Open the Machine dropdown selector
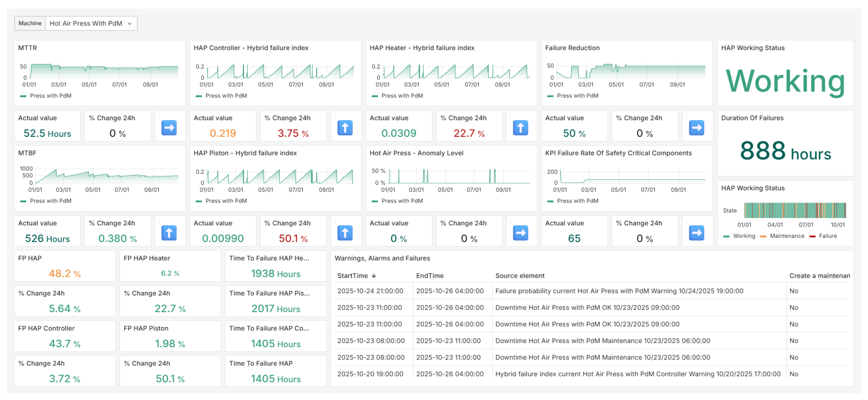This screenshot has height=400, width=868. tap(91, 23)
